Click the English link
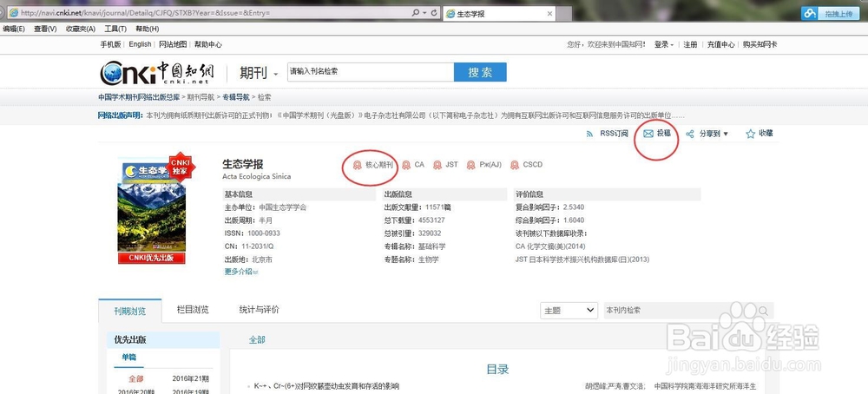Image resolution: width=868 pixels, height=394 pixels. point(140,44)
